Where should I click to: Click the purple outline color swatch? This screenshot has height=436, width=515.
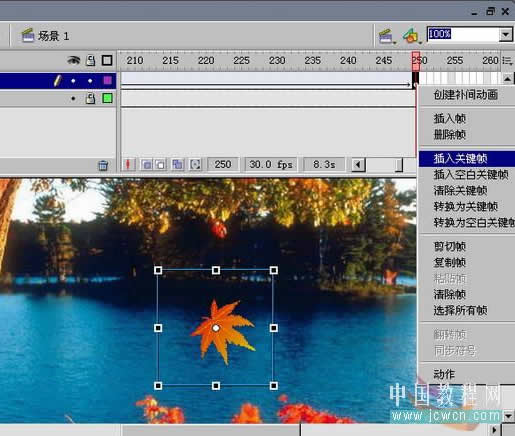tap(107, 80)
